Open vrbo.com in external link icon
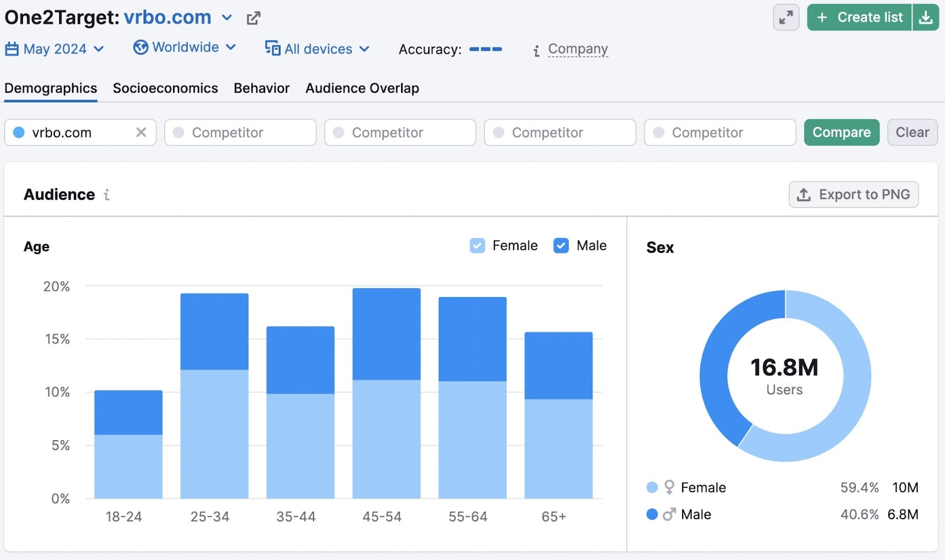This screenshot has width=945, height=560. (x=253, y=18)
